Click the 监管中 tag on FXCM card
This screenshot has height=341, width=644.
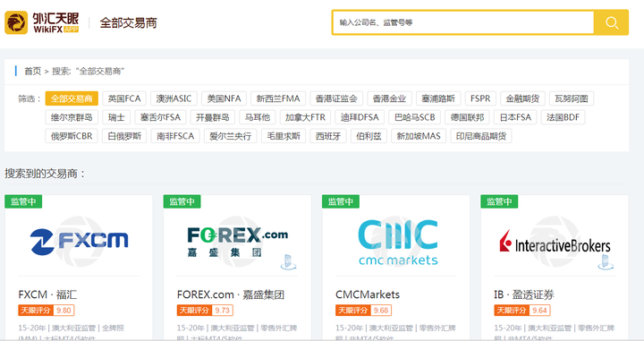[23, 201]
